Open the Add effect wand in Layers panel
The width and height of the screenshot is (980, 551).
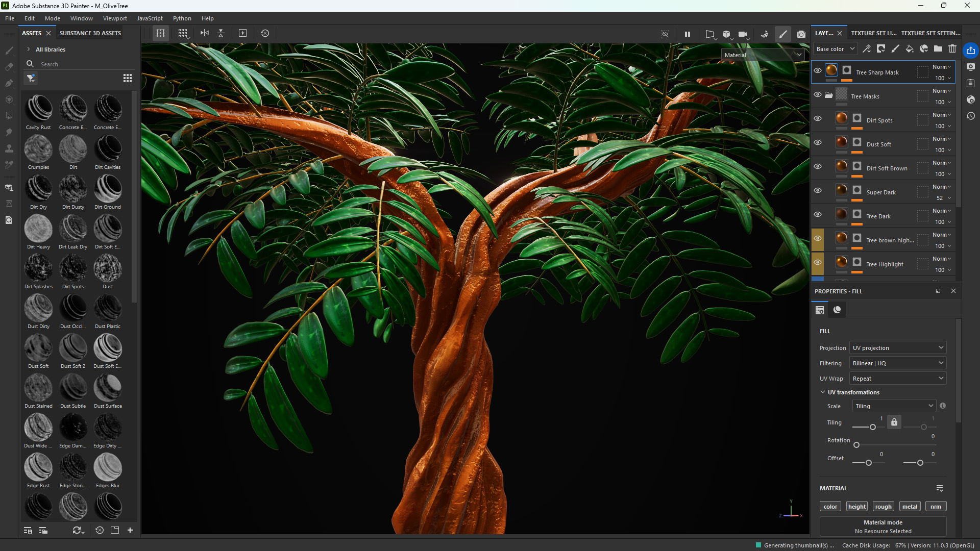coord(867,48)
